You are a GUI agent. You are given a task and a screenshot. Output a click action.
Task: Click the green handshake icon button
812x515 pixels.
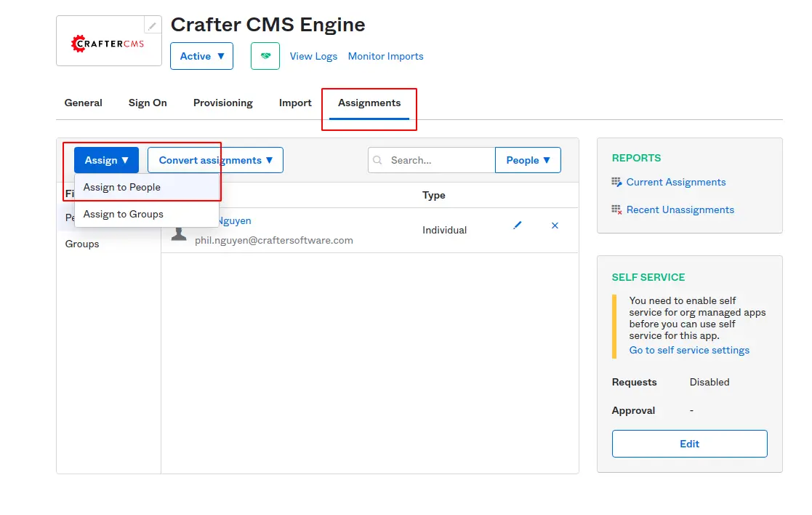[265, 56]
